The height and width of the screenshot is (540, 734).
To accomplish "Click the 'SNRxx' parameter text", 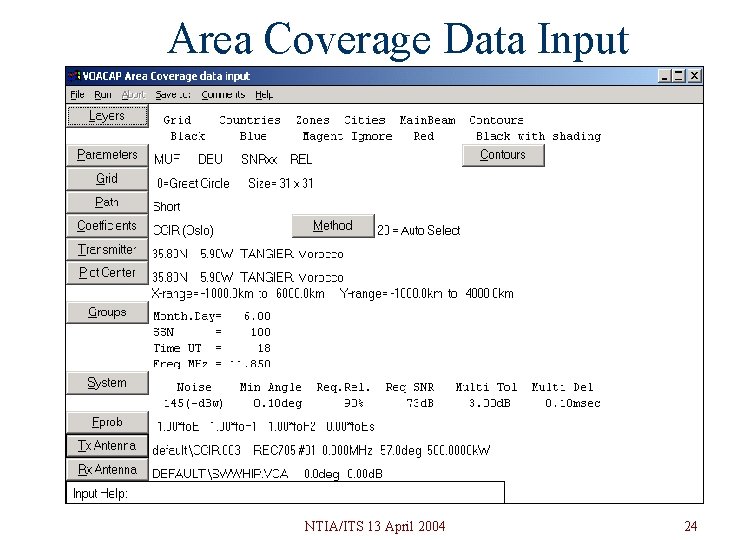I will pyautogui.click(x=259, y=160).
